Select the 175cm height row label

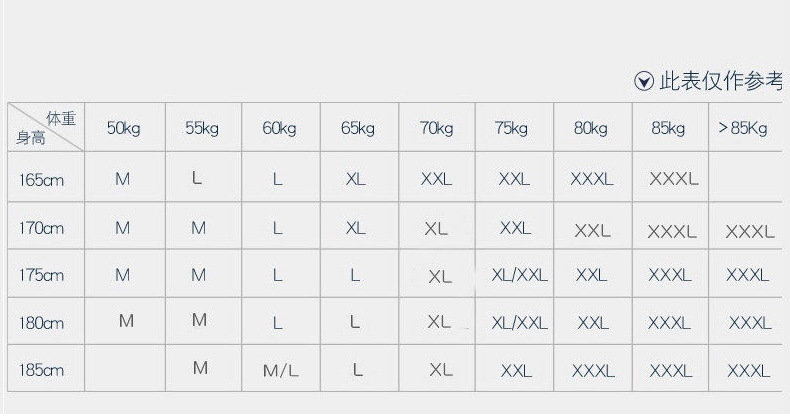tap(42, 275)
